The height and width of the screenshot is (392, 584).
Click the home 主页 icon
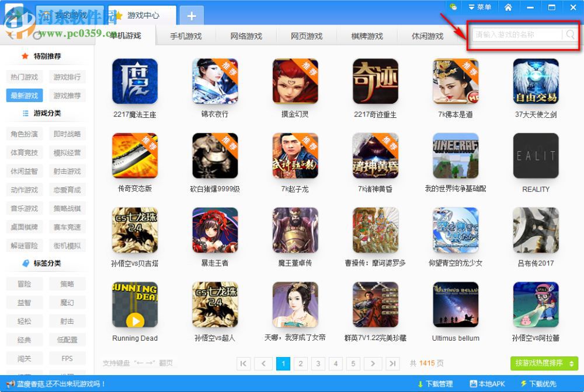(509, 7)
